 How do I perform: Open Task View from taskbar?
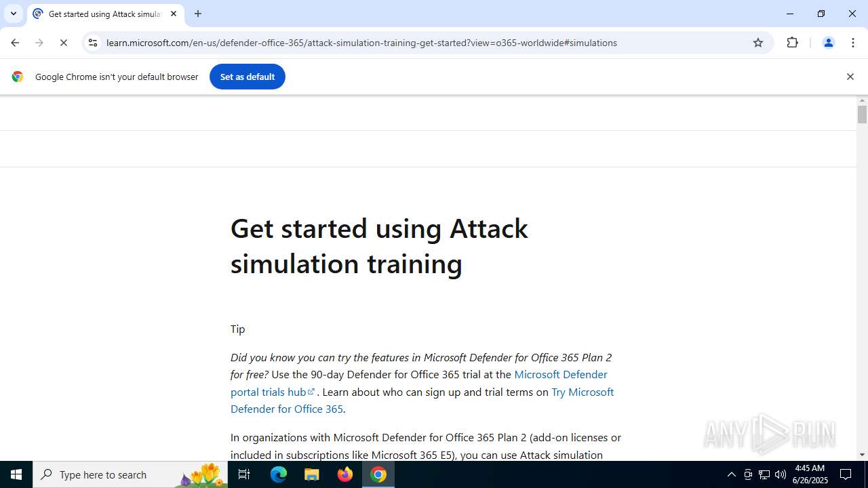coord(245,474)
